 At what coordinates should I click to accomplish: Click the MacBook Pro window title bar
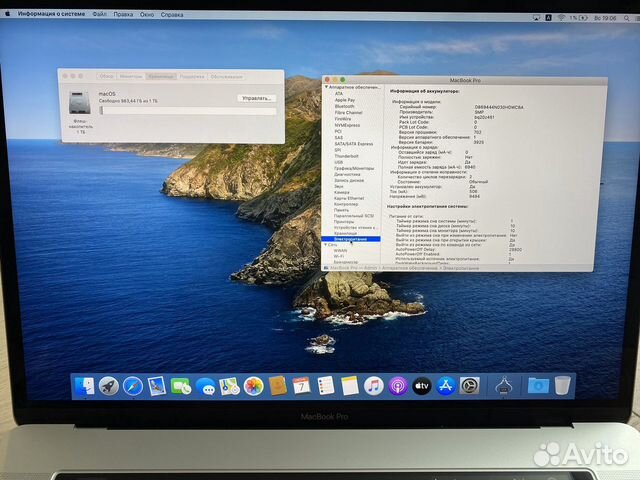pyautogui.click(x=465, y=80)
